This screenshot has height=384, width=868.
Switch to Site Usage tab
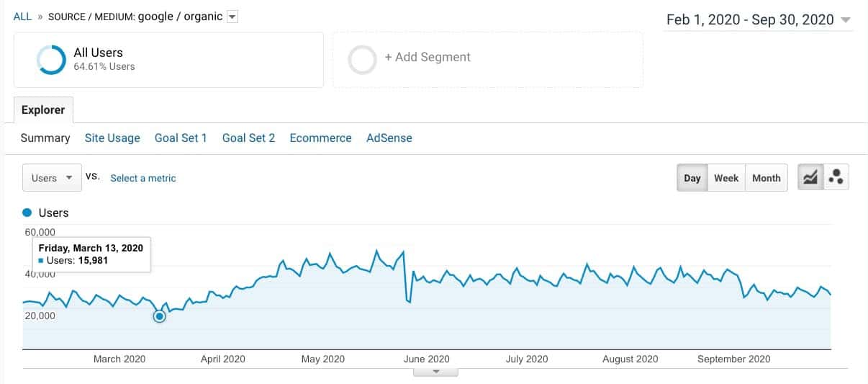coord(112,138)
